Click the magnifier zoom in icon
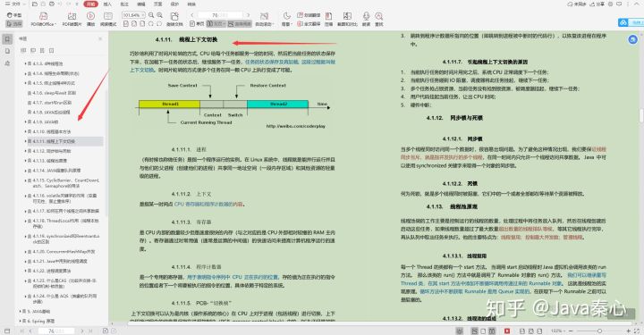The width and height of the screenshot is (644, 335). pyautogui.click(x=160, y=15)
